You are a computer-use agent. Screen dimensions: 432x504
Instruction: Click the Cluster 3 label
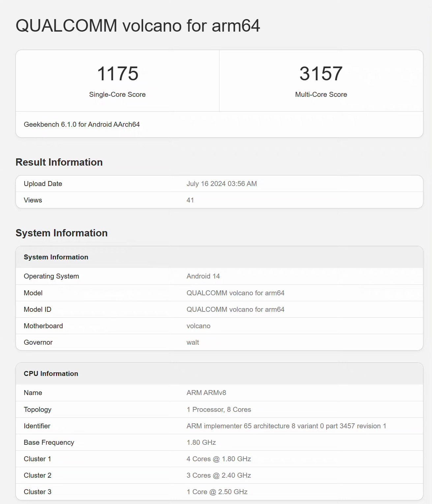pos(38,492)
